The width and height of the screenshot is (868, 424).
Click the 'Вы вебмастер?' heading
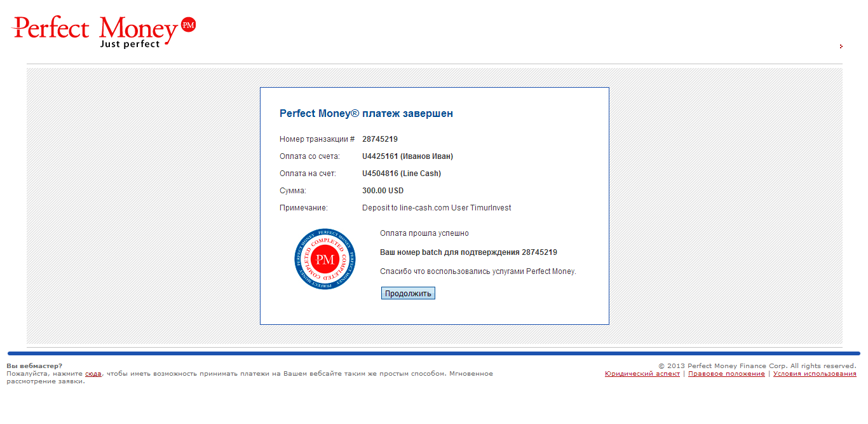(x=34, y=366)
